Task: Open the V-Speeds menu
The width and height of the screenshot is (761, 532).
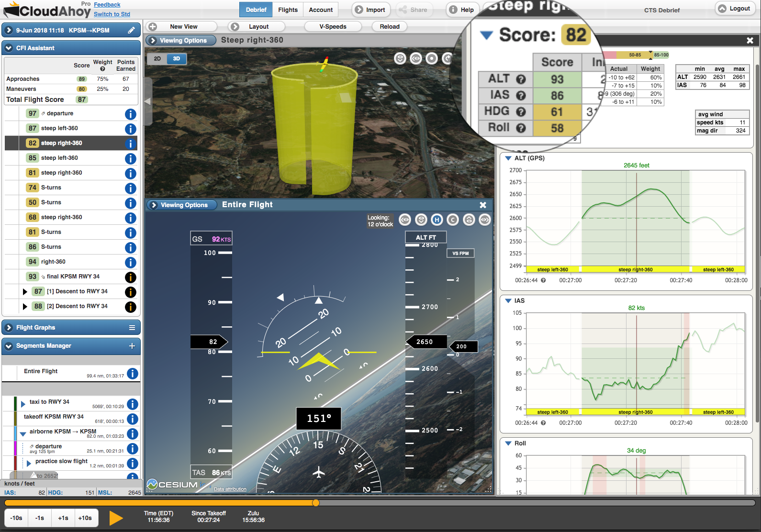Action: [x=333, y=27]
